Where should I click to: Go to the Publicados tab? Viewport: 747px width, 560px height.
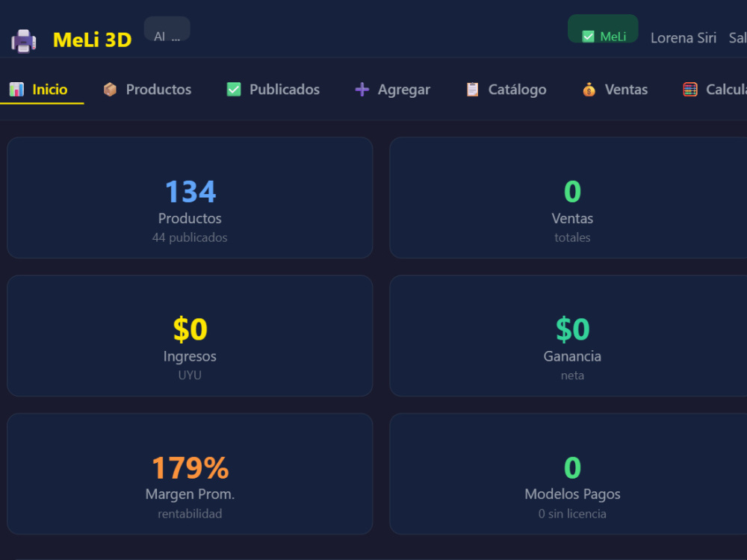[273, 90]
